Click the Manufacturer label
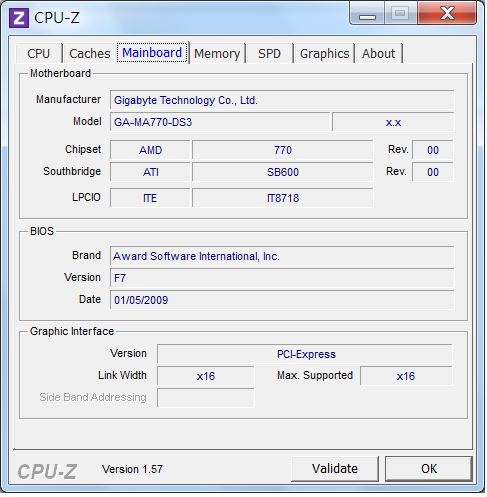The width and height of the screenshot is (487, 497). [68, 99]
